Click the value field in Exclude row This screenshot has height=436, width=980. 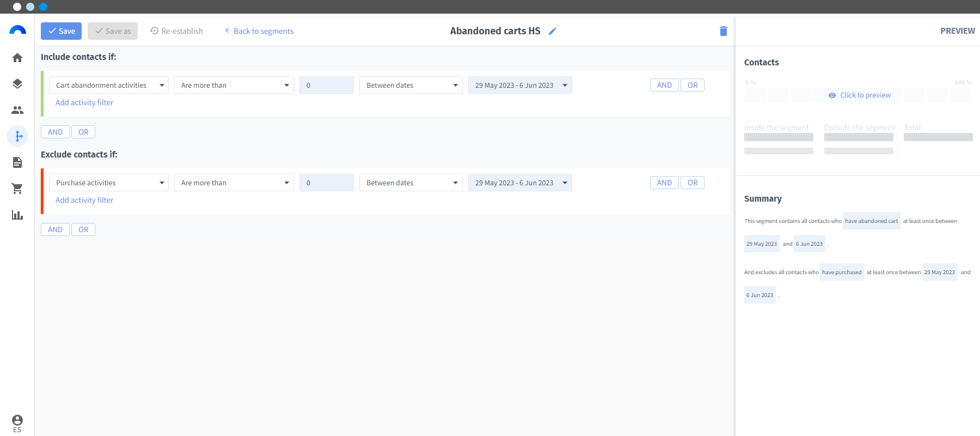pyautogui.click(x=327, y=183)
